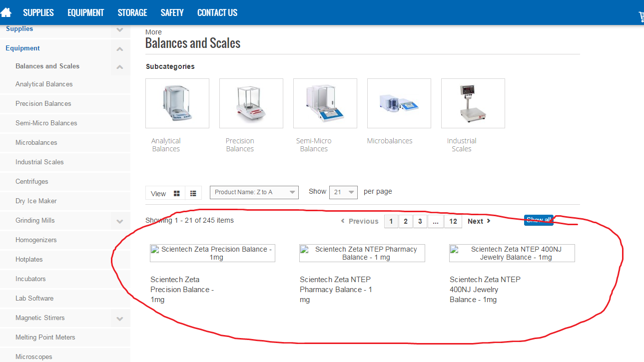Open Scientech Zeta NTEP Pharmacy Balance image
This screenshot has width=644, height=362.
(x=362, y=253)
